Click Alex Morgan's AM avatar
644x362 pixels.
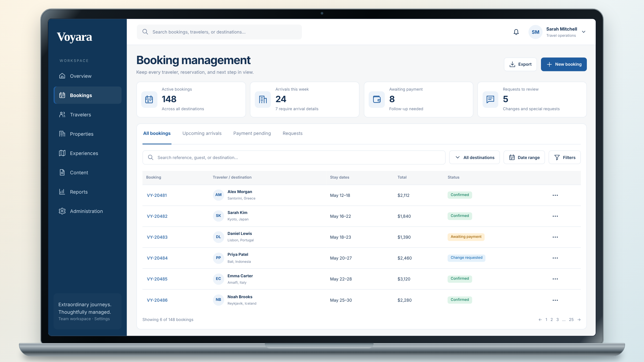218,195
